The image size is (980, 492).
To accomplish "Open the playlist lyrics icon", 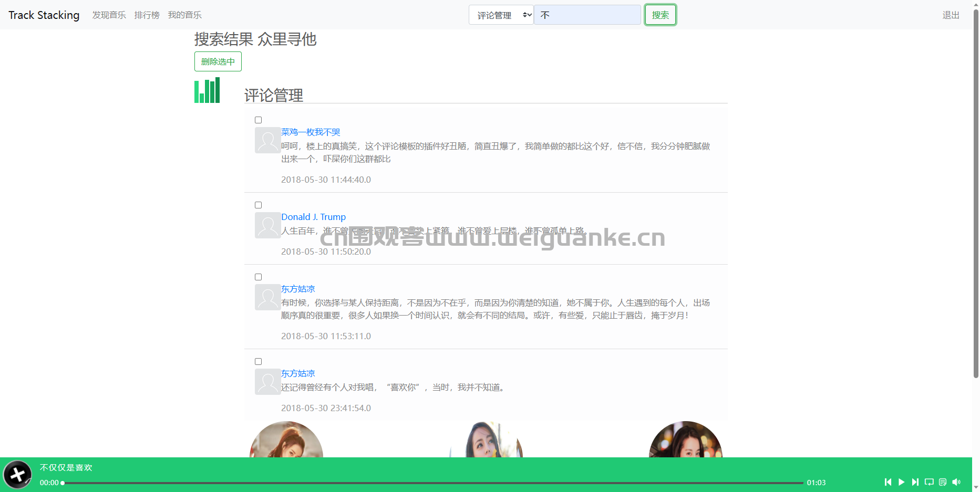I will (943, 482).
